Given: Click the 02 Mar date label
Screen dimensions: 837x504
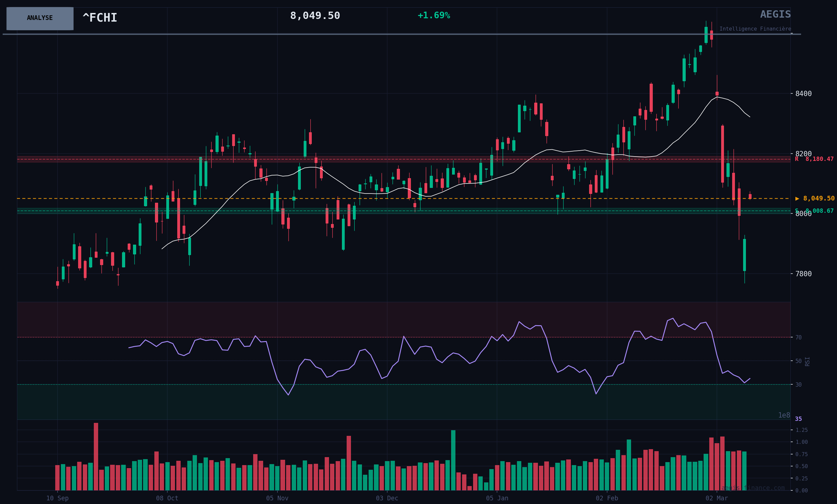Looking at the screenshot, I should (717, 498).
